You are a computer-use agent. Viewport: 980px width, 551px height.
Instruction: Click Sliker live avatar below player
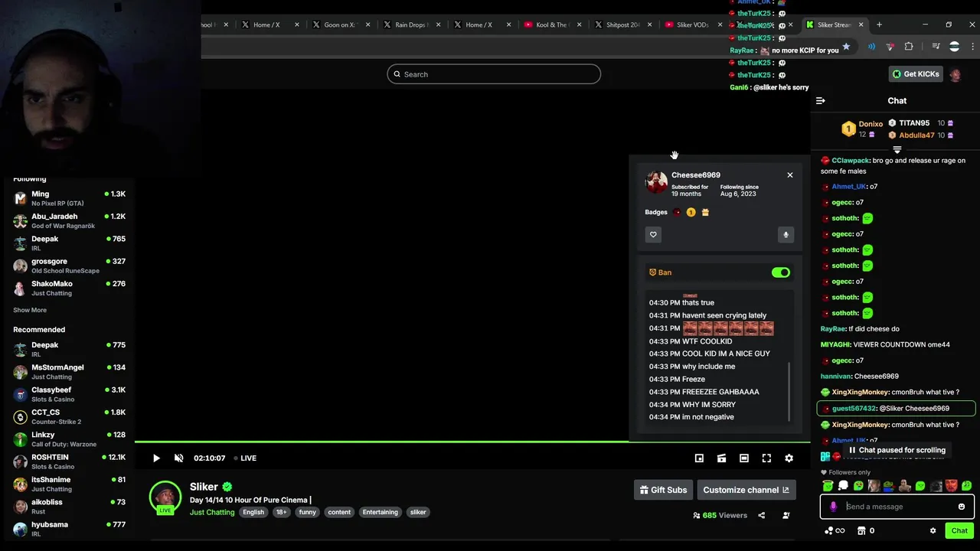165,497
